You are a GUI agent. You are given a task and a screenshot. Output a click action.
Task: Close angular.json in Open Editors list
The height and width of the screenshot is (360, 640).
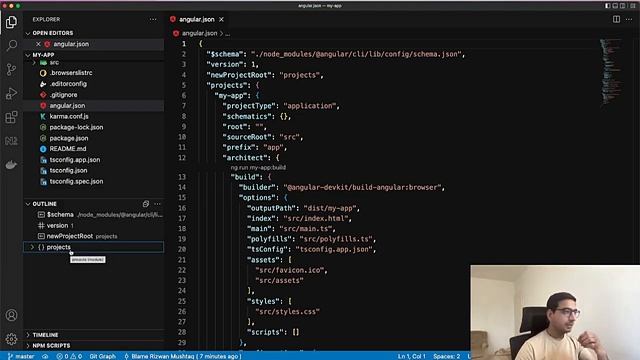click(38, 44)
